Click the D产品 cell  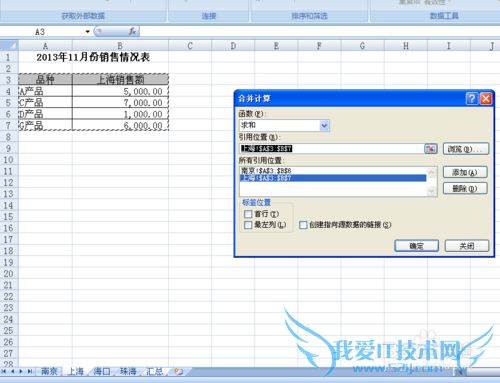(x=45, y=114)
